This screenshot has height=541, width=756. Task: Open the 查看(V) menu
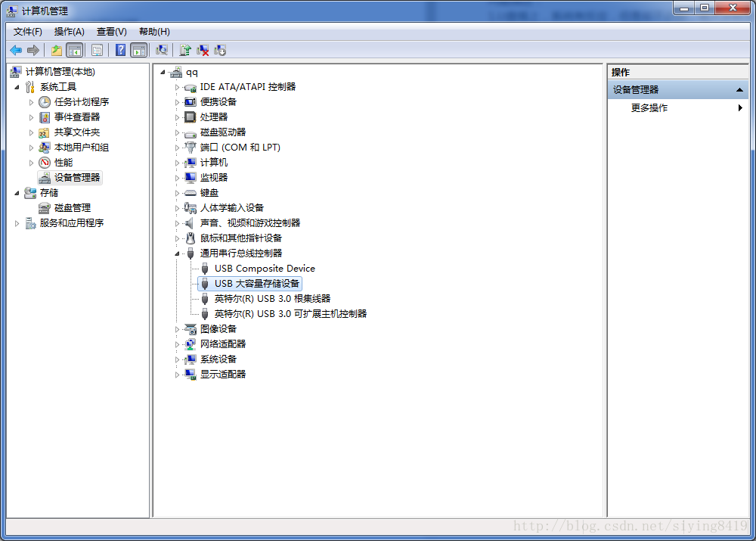(x=111, y=32)
